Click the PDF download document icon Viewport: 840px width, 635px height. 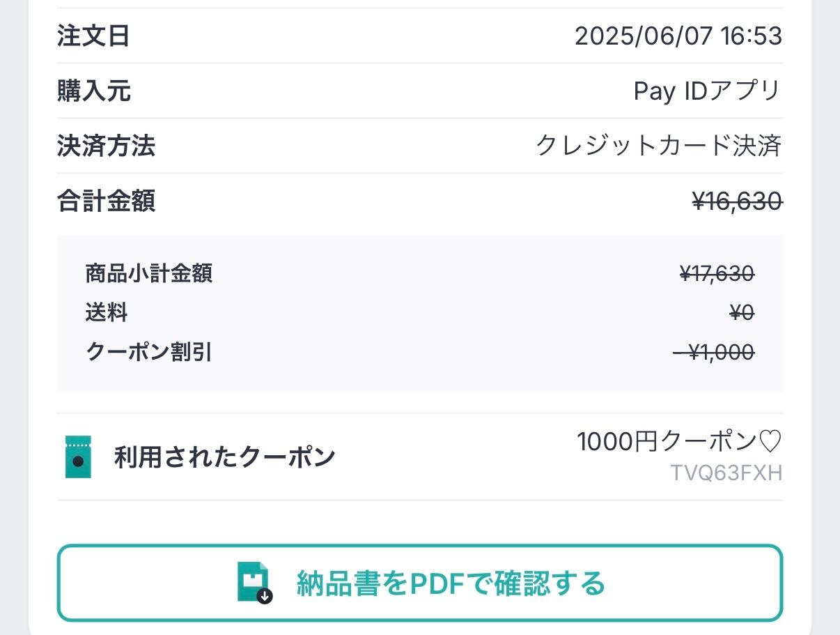[x=255, y=582]
